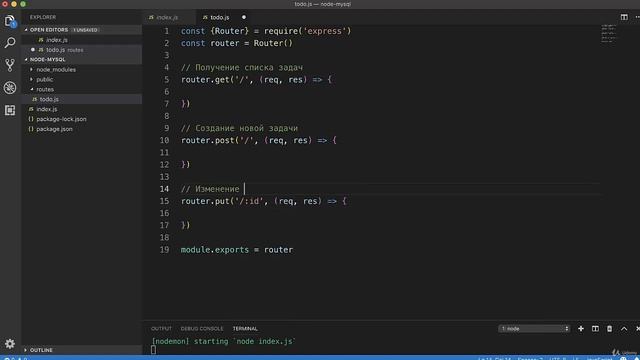Maximize panel with the up chevron
Viewport: 640px width, 360px height.
coord(624,329)
